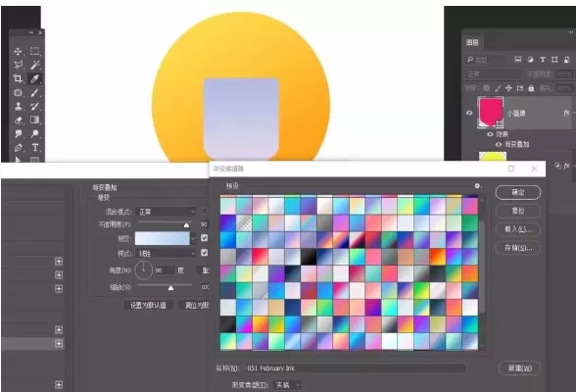Select the Move tool in the toolbox
The height and width of the screenshot is (392, 576).
18,51
